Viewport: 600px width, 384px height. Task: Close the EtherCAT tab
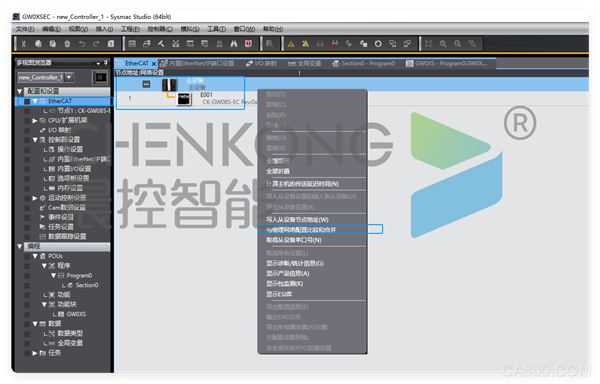click(x=154, y=64)
